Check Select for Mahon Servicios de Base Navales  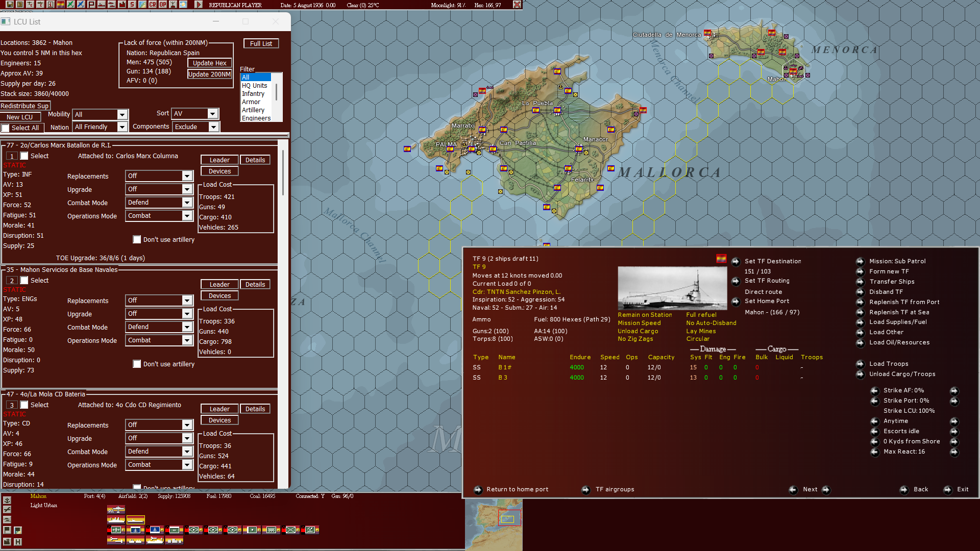point(24,280)
